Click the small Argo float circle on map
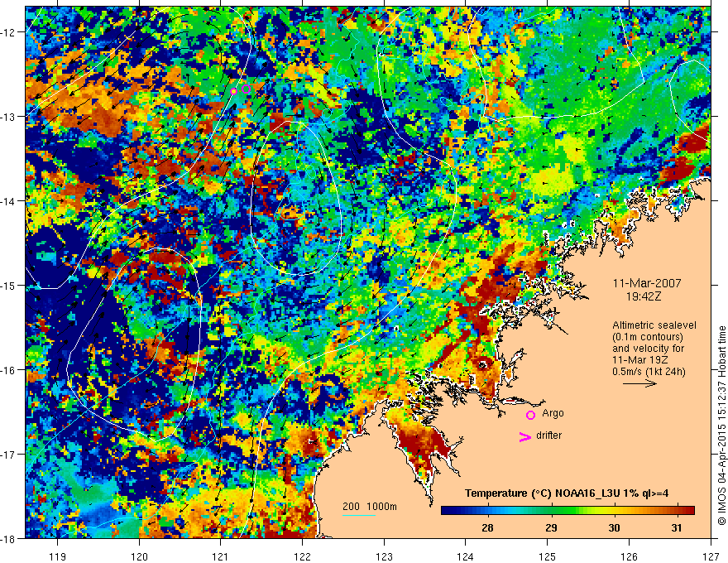The height and width of the screenshot is (563, 728). click(x=233, y=92)
